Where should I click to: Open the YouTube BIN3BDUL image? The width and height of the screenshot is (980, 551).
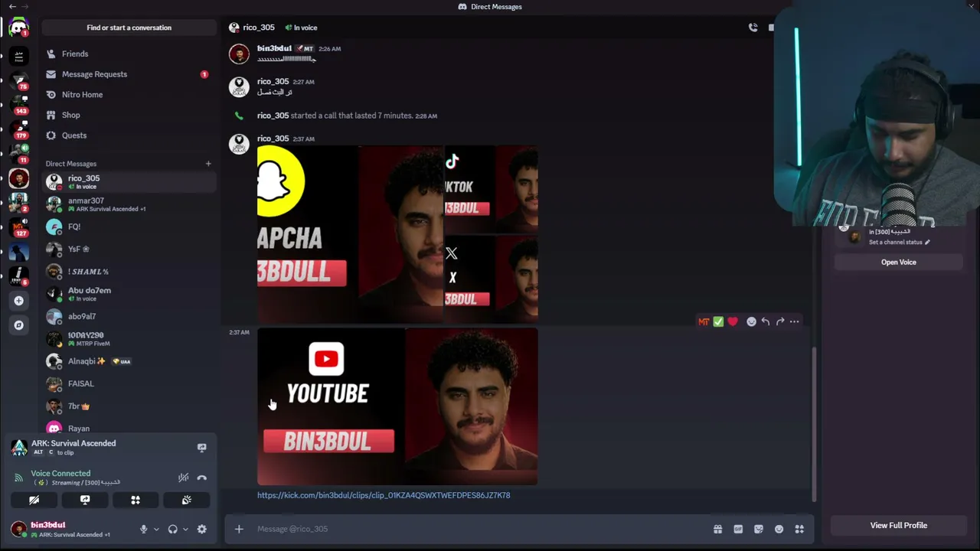tap(397, 406)
